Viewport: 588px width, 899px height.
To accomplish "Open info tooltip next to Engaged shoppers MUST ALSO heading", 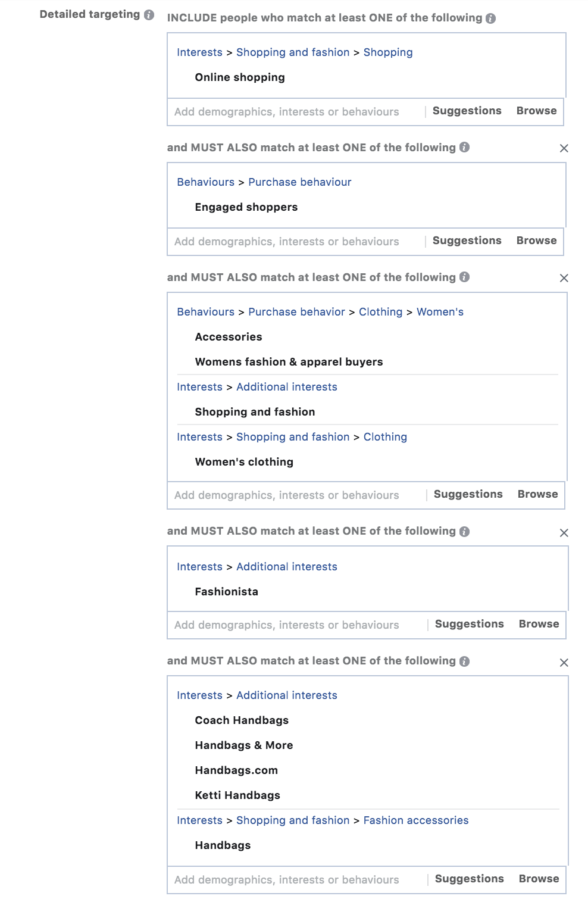I will (464, 147).
